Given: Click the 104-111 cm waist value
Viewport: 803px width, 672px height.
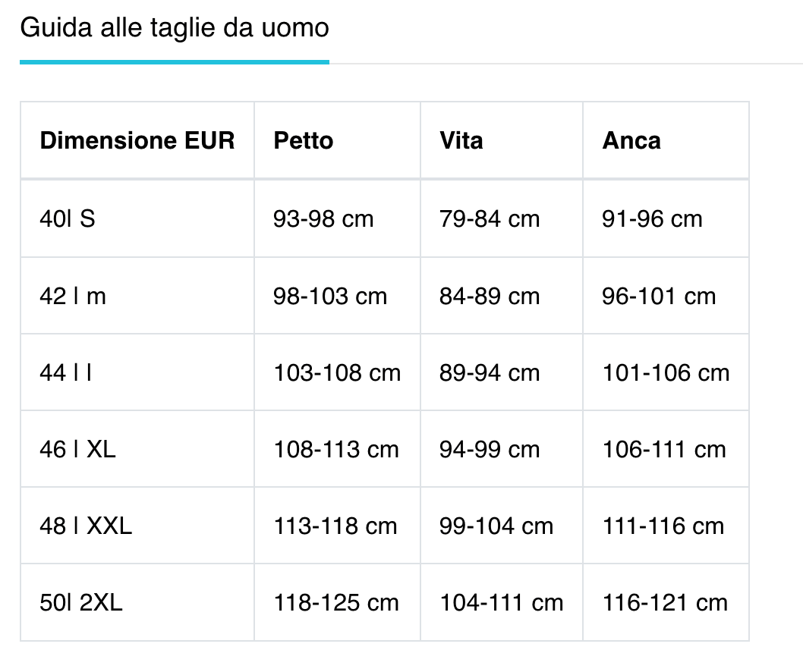Looking at the screenshot, I should (502, 603).
